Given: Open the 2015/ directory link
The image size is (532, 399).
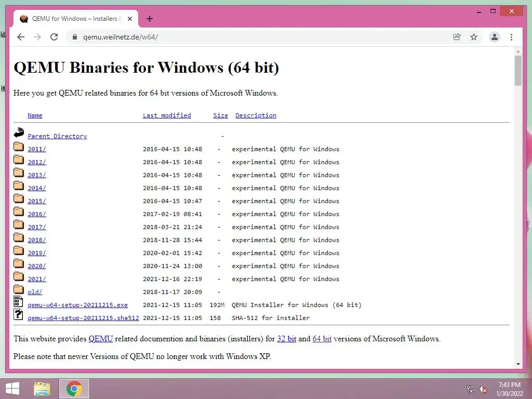Looking at the screenshot, I should click(37, 201).
